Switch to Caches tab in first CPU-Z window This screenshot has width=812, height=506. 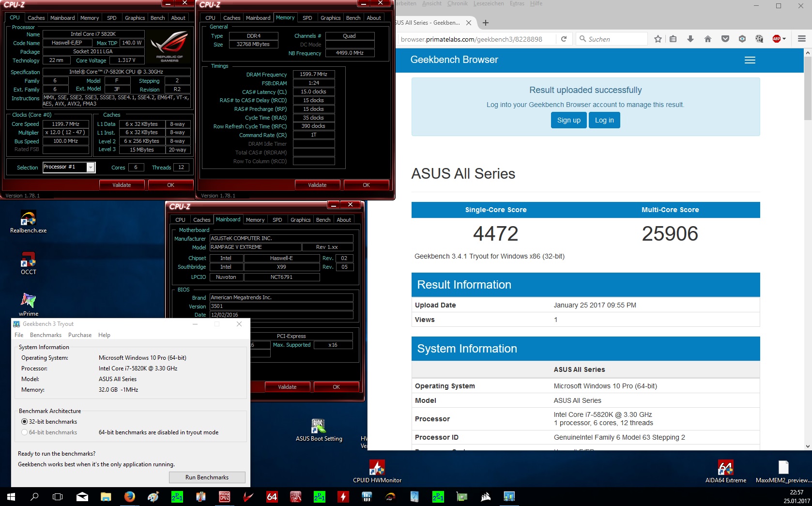36,18
